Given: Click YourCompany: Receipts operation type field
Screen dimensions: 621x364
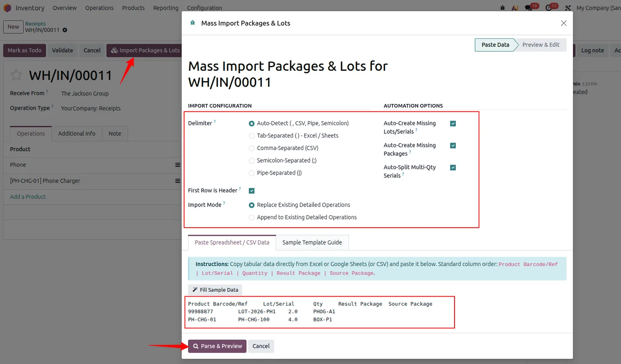Looking at the screenshot, I should (x=91, y=109).
